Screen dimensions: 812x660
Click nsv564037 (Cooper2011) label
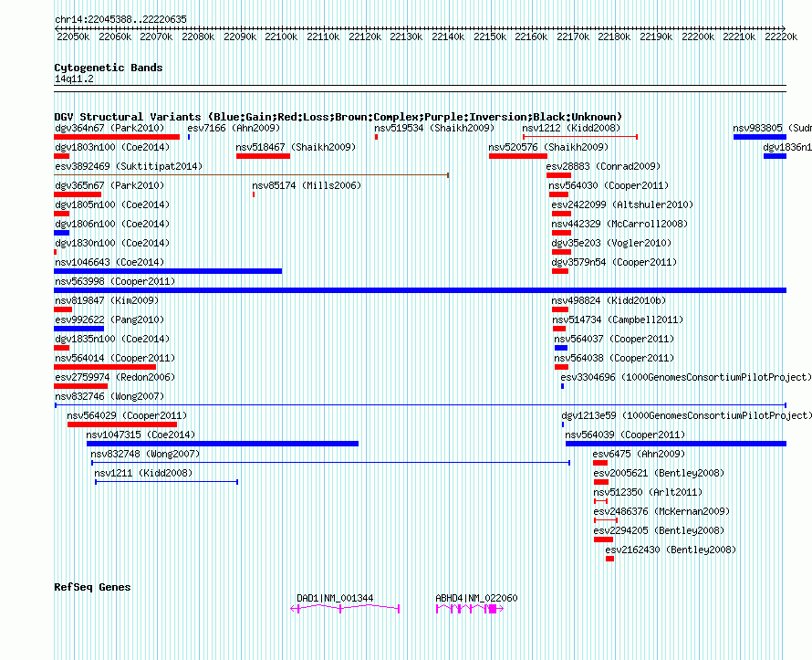614,339
